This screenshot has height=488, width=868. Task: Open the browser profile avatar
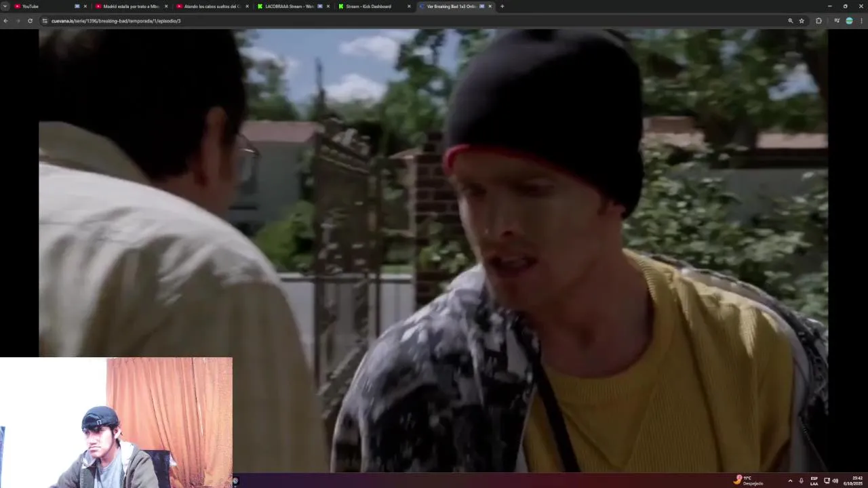click(x=849, y=21)
